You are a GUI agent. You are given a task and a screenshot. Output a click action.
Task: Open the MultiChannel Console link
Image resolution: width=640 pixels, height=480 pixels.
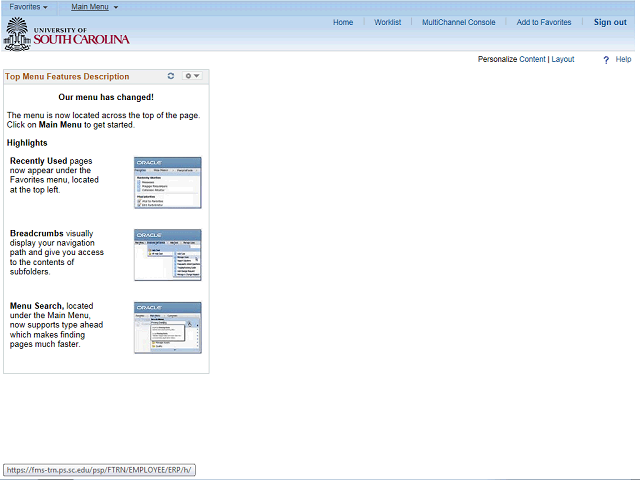tap(458, 22)
